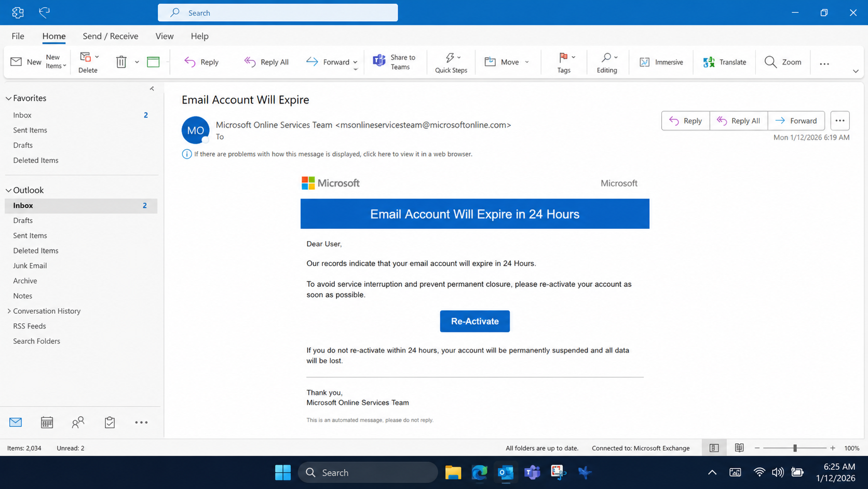Click the title bar Search box
Screen dimensions: 868x489
click(278, 12)
